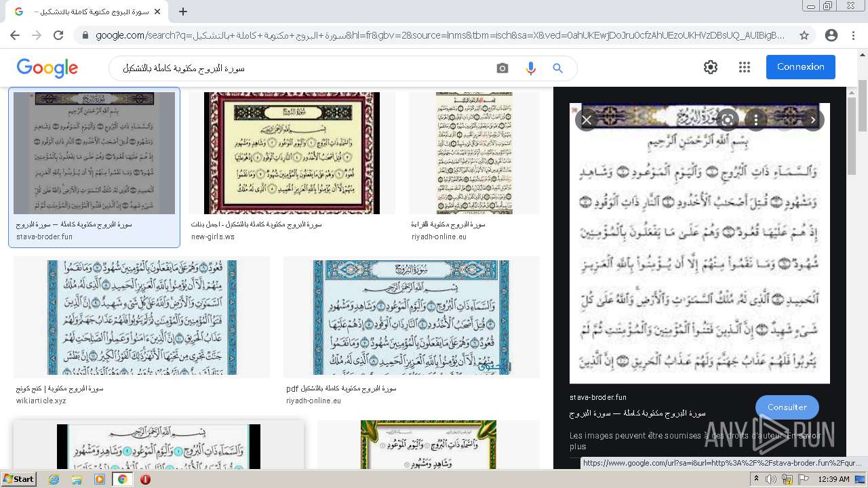Viewport: 868px width, 488px height.
Task: Open stava-broder.fun link in preview panel
Action: 598,398
